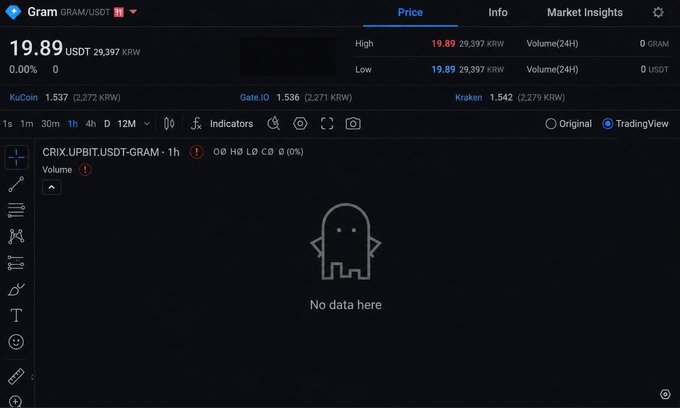This screenshot has width=680, height=408.
Task: Activate the zoom in tool
Action: coord(16,401)
